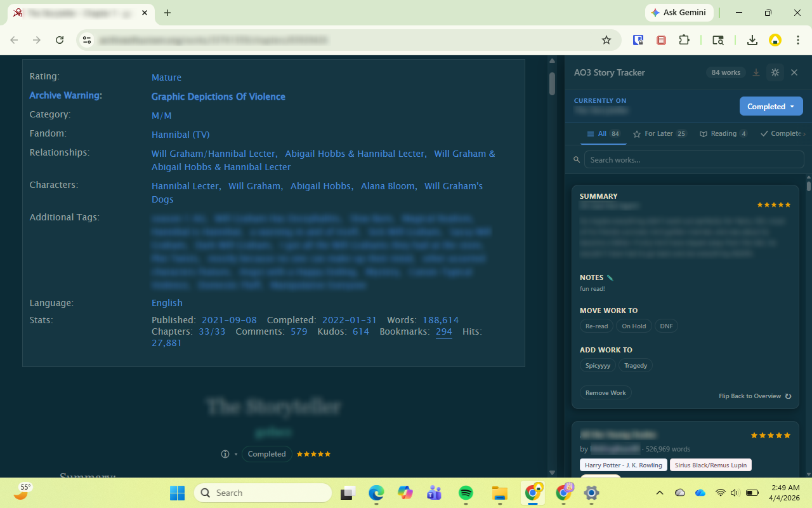Move the work to On Hold
This screenshot has width=812, height=508.
(634, 326)
